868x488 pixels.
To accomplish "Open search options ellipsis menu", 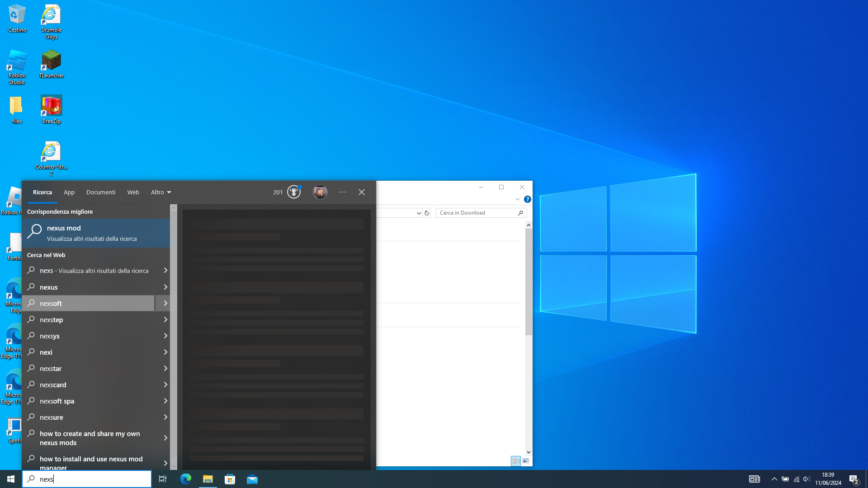I will [343, 192].
